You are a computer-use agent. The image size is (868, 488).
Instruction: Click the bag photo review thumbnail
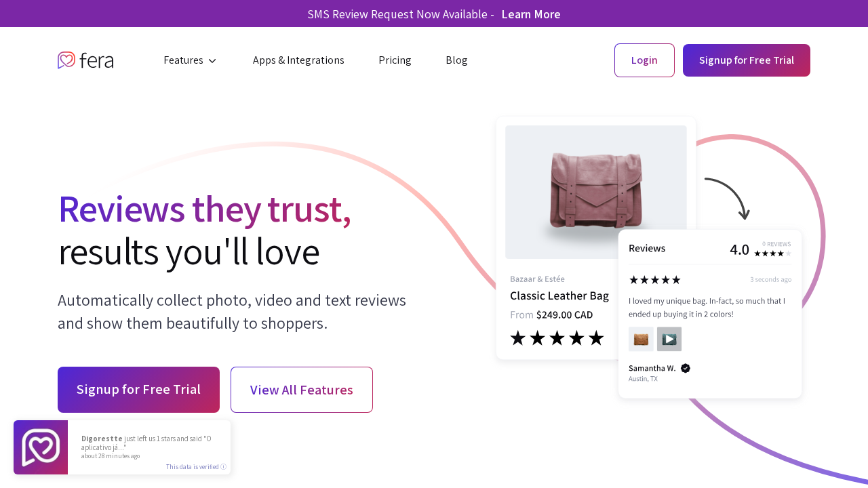(641, 339)
